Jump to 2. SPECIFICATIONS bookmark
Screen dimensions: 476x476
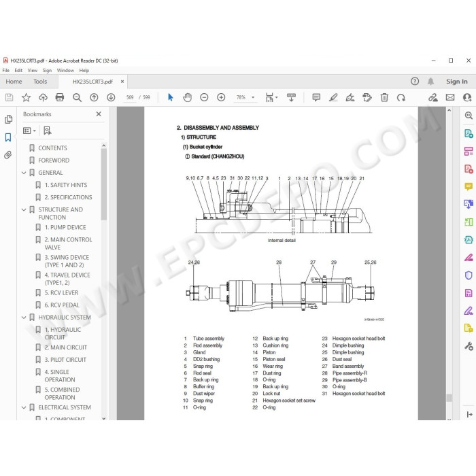pos(68,197)
